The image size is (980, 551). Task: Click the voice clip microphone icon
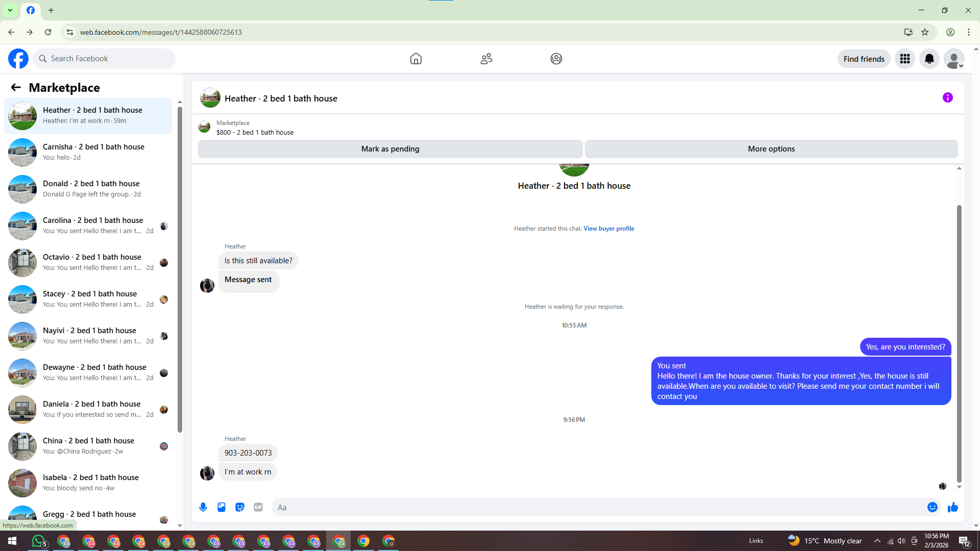coord(203,507)
